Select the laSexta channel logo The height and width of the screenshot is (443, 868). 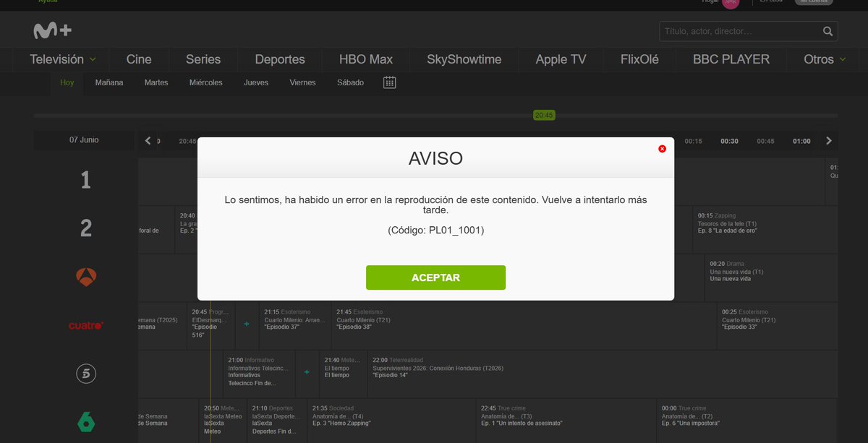[86, 421]
